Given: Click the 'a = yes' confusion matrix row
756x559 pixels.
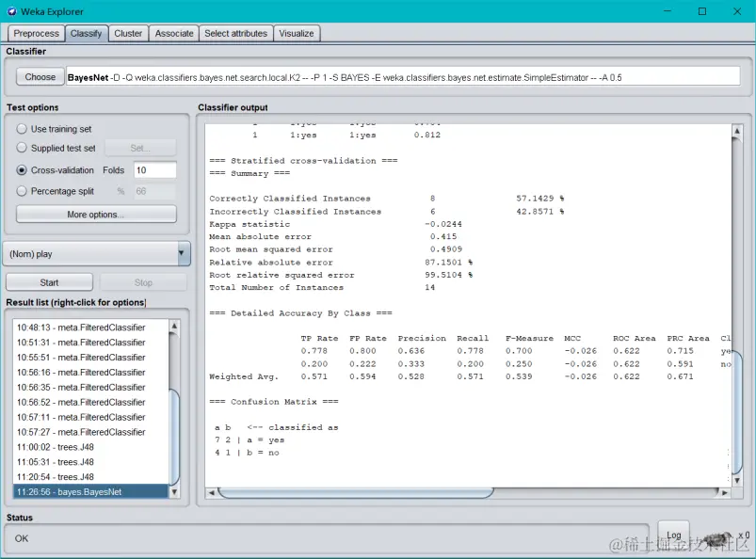Looking at the screenshot, I should tap(249, 439).
